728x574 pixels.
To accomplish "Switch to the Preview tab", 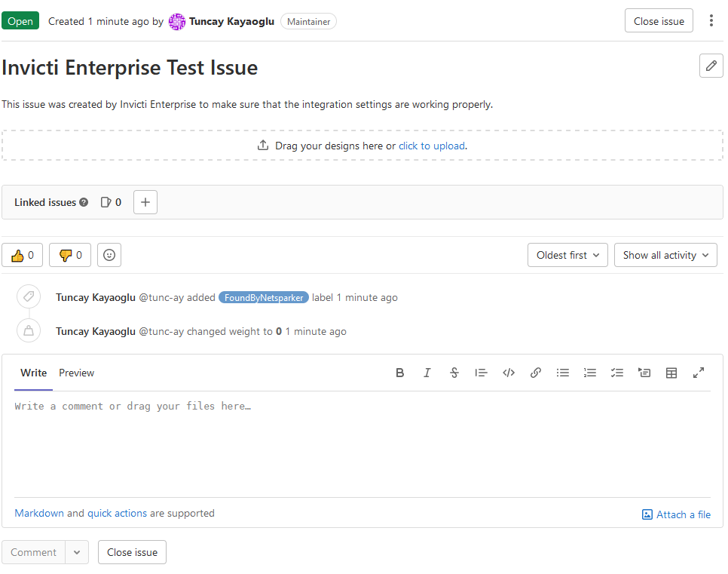I will coord(75,373).
